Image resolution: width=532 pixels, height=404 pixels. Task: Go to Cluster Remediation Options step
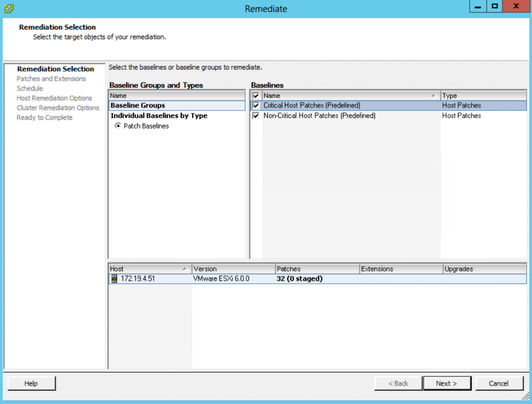(58, 108)
